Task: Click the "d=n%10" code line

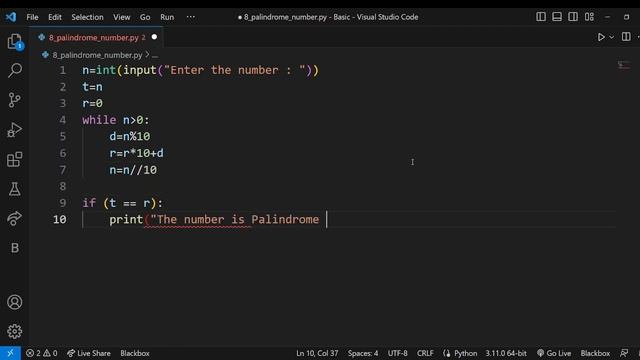Action: pyautogui.click(x=130, y=136)
